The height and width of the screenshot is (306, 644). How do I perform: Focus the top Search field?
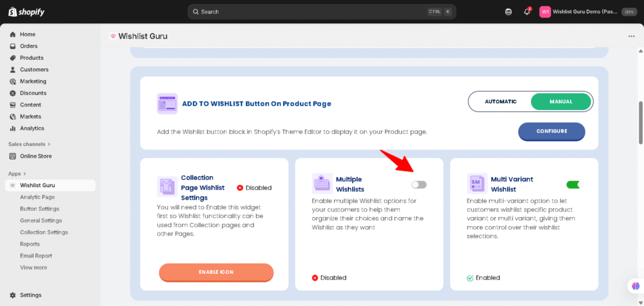(322, 12)
